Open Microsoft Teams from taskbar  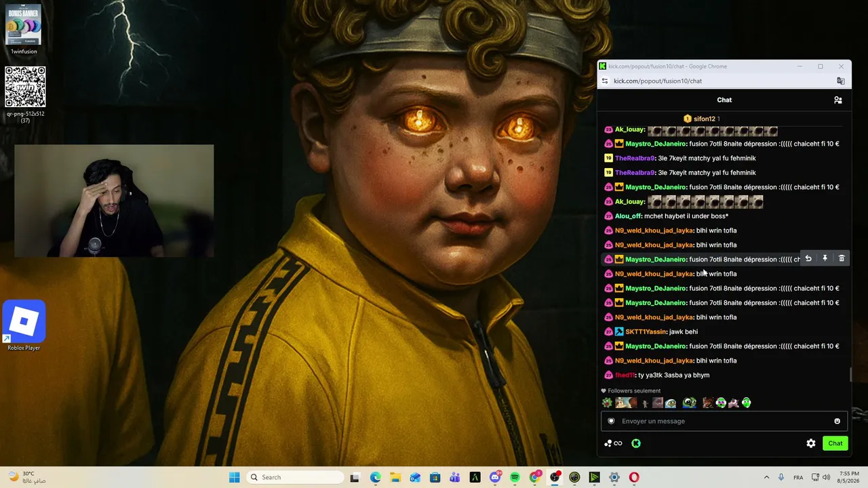(x=455, y=477)
